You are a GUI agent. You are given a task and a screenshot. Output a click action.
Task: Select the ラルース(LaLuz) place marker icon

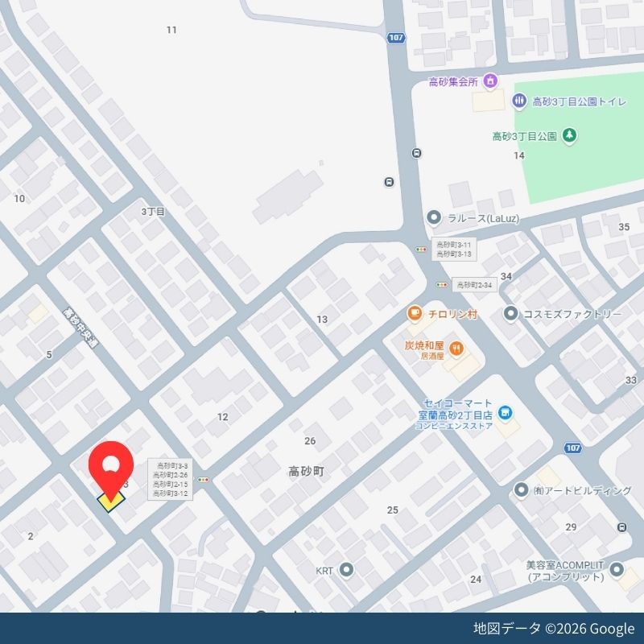[x=434, y=217]
